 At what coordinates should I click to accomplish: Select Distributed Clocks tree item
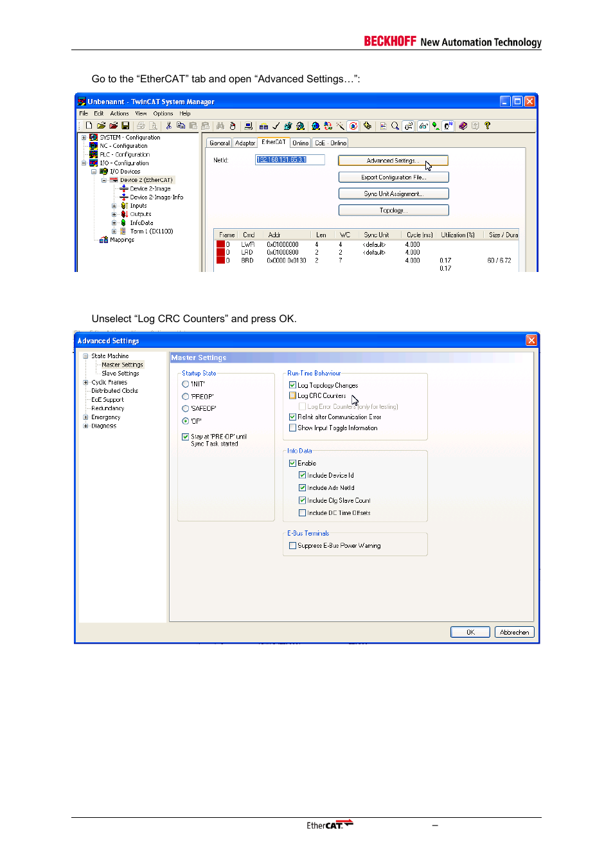(114, 391)
